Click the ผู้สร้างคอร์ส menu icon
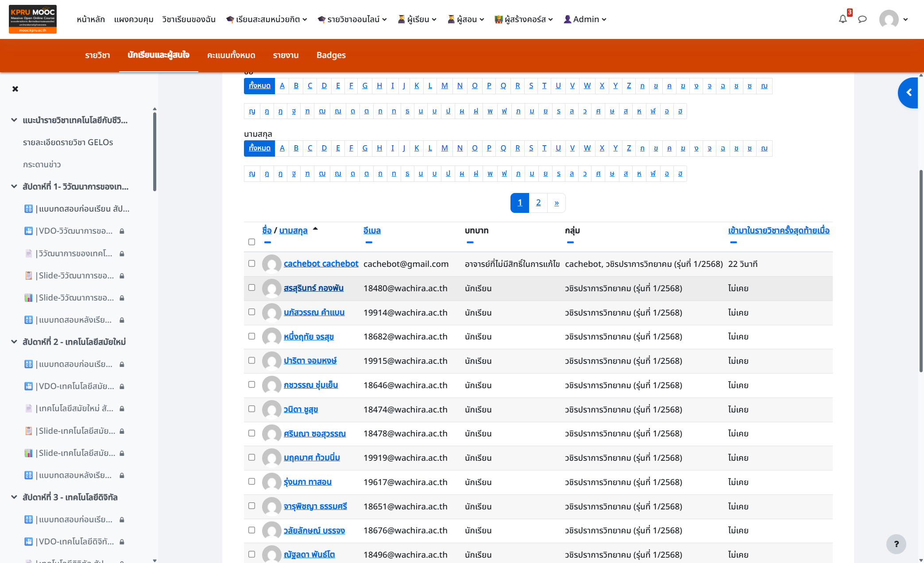Screen dimensions: 924x563 499,19
